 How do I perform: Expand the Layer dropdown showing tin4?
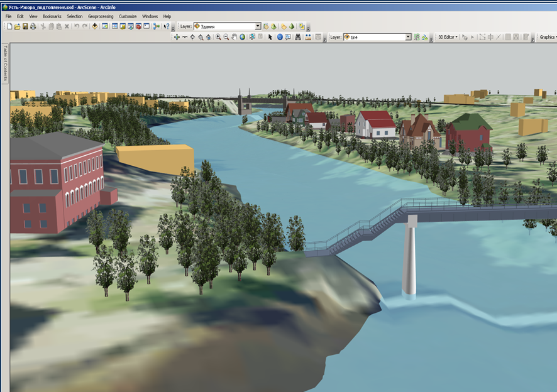408,37
